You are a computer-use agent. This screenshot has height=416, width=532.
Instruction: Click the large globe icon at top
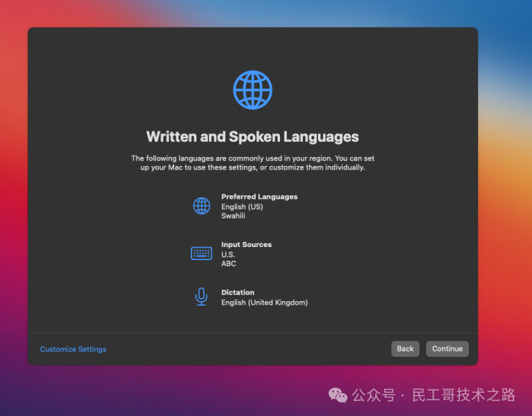point(253,90)
